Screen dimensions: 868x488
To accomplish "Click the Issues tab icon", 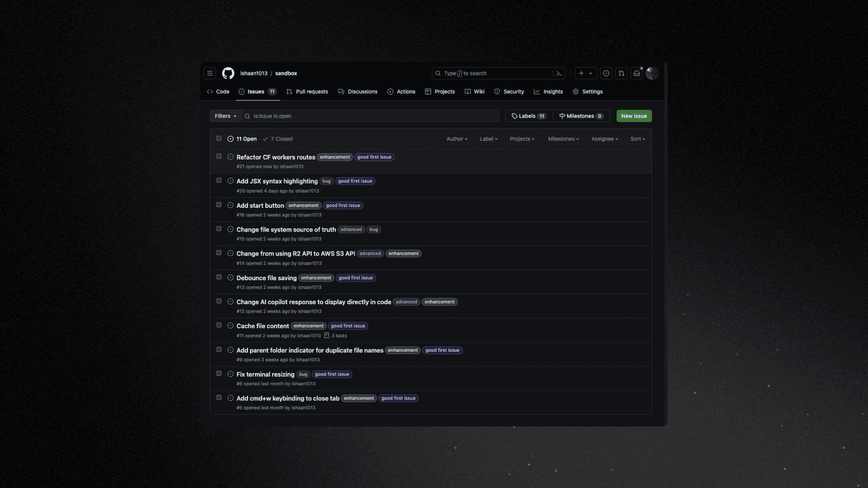I will [241, 92].
